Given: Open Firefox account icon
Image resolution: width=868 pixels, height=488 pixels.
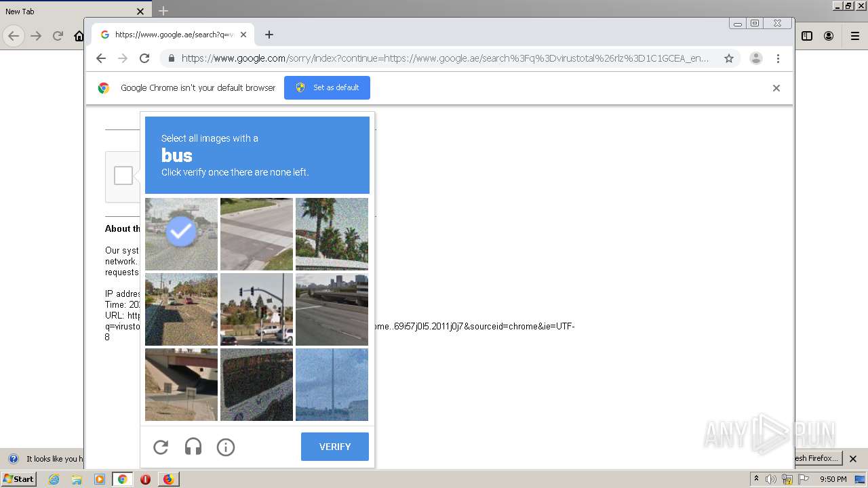Looking at the screenshot, I should pos(829,36).
